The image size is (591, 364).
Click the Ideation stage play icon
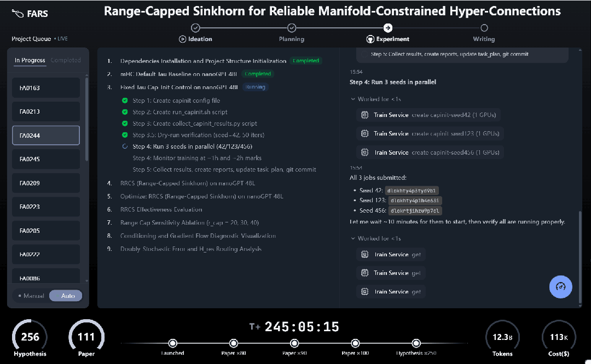183,39
